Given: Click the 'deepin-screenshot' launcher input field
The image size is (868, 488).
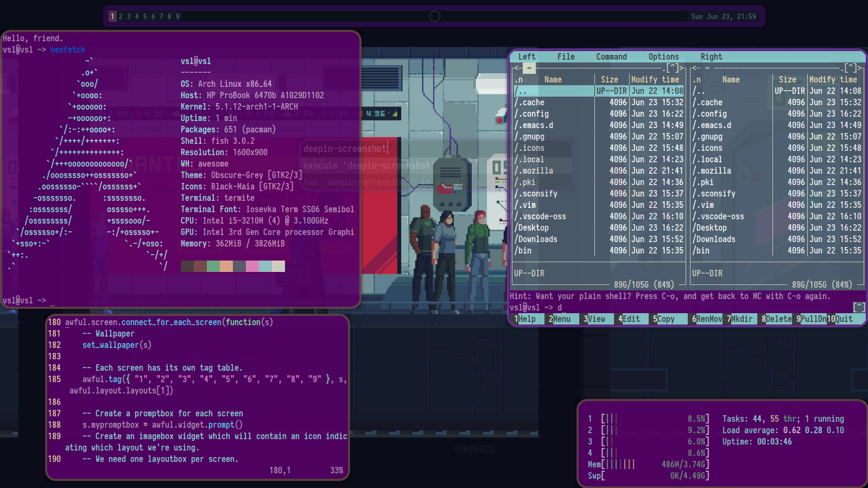Looking at the screenshot, I should [x=436, y=148].
